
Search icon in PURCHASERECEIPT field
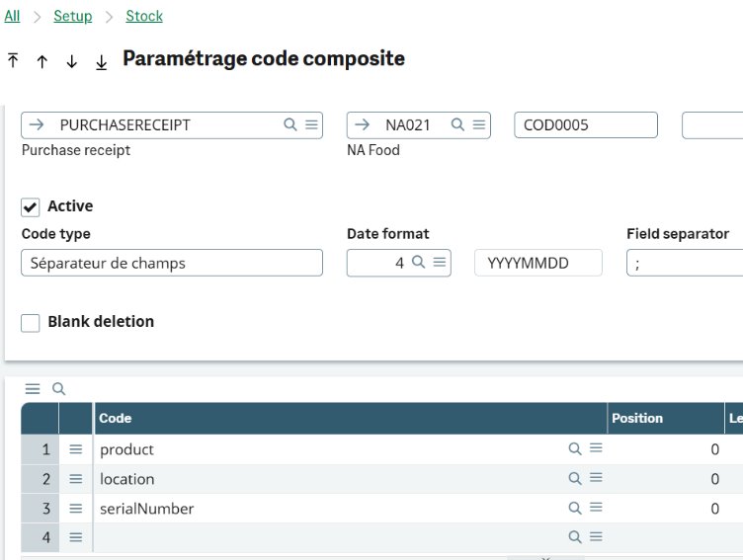pos(290,124)
